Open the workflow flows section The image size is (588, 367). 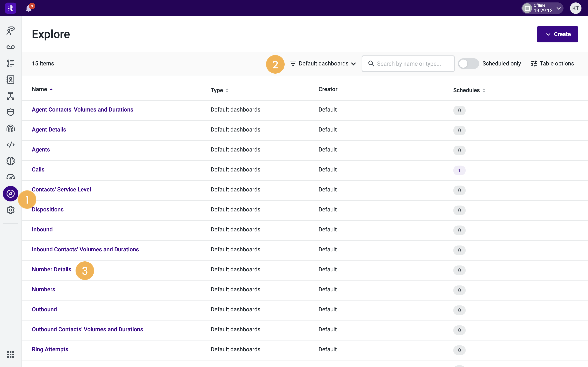click(x=10, y=96)
